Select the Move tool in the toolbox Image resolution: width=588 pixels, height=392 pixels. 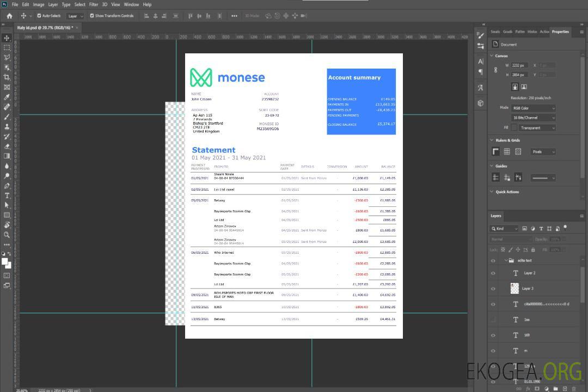point(7,38)
